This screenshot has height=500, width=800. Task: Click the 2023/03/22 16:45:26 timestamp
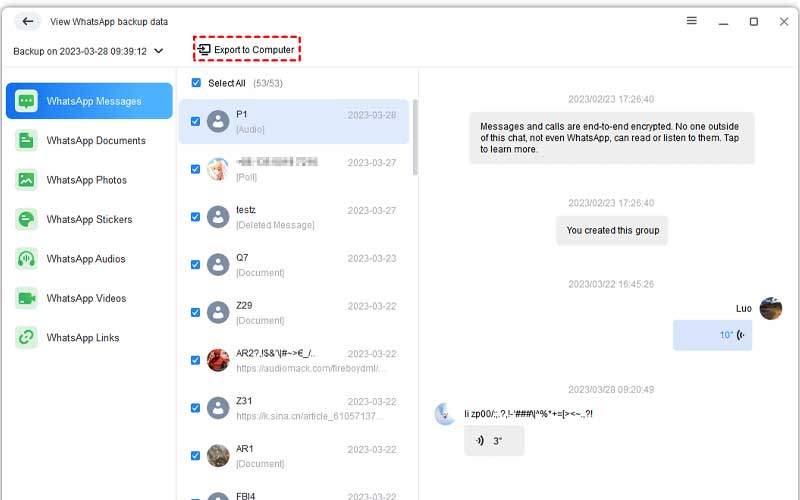click(611, 284)
